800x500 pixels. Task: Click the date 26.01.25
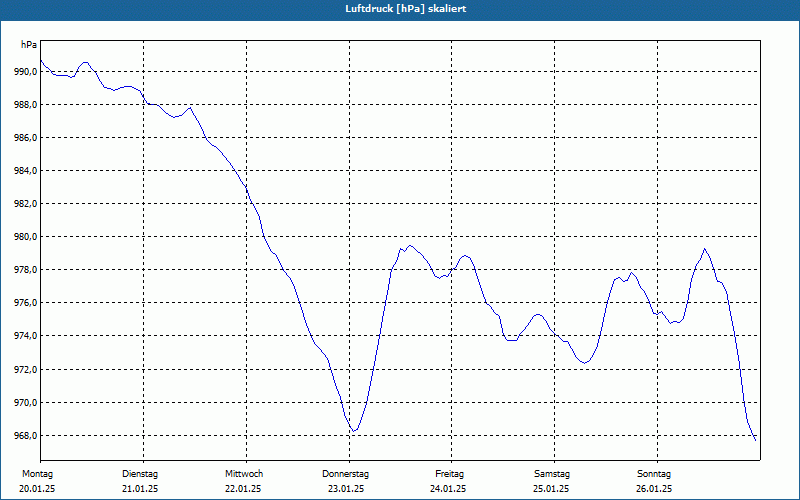pos(654,489)
